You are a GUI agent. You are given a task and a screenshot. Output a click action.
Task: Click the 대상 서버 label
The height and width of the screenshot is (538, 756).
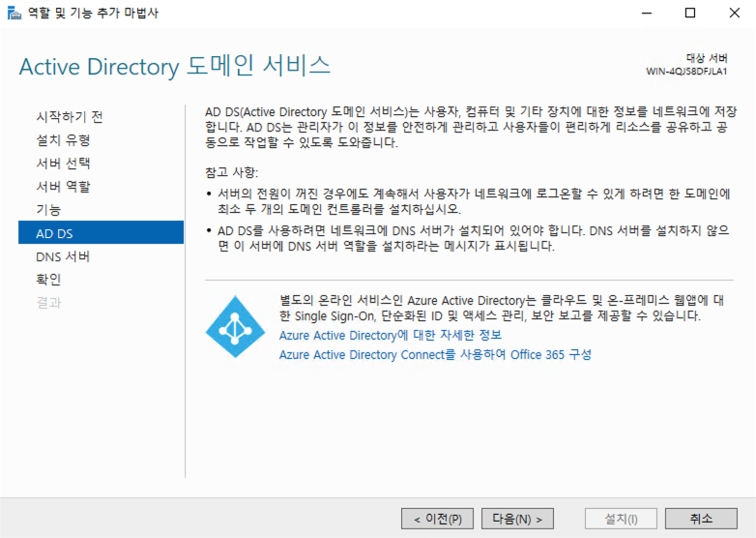(x=707, y=58)
